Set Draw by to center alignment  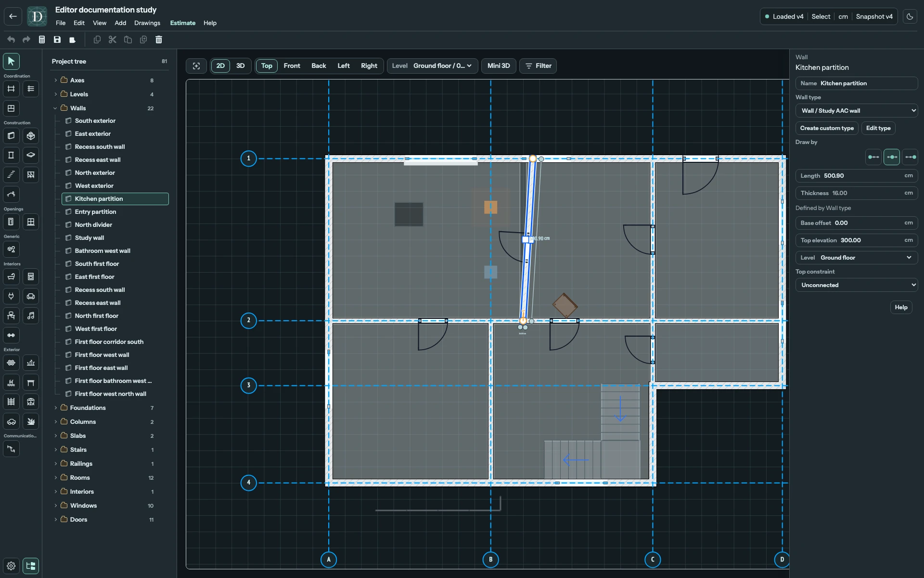892,157
